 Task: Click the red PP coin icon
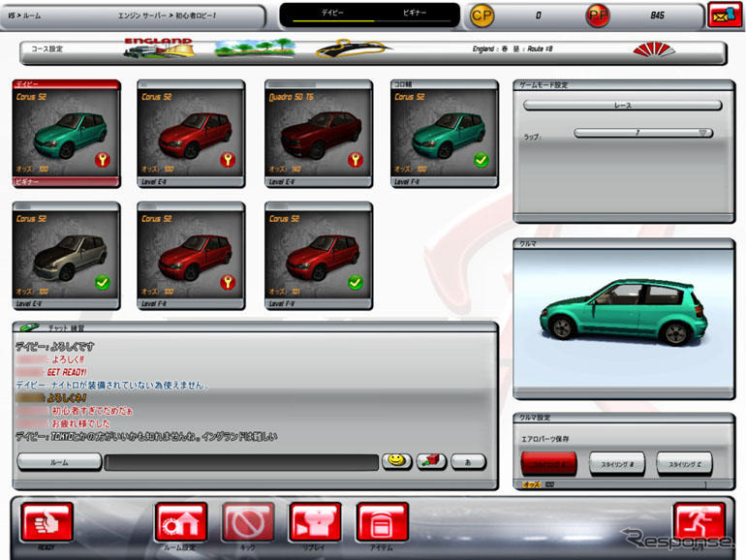click(598, 16)
